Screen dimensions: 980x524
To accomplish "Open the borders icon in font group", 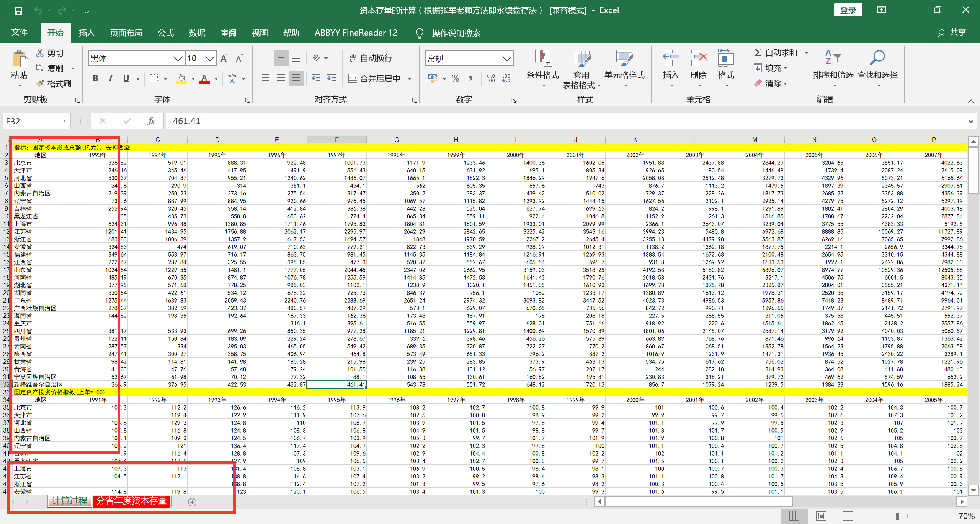I will 154,78.
